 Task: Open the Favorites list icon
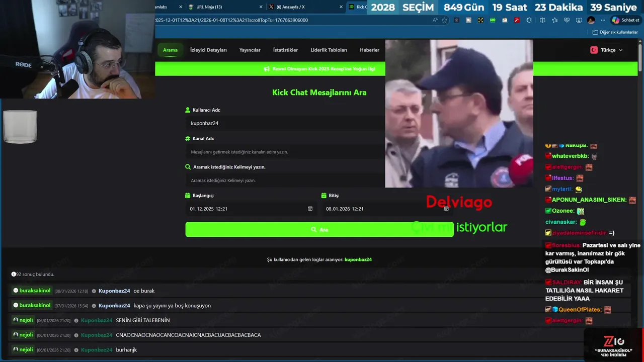click(x=554, y=20)
